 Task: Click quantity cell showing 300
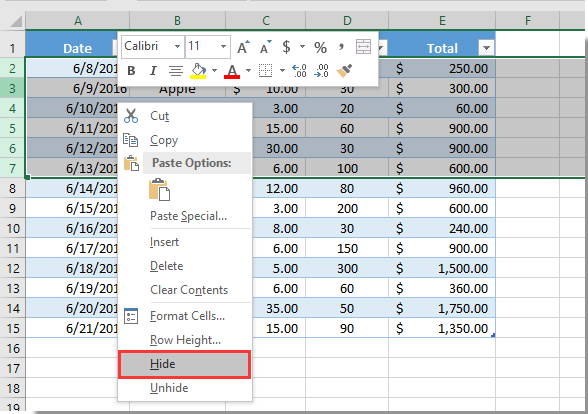click(347, 268)
